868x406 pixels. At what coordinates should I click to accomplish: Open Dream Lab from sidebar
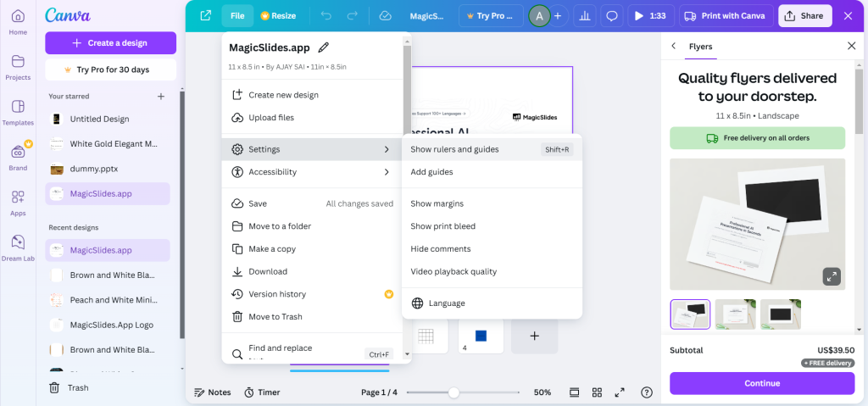18,248
